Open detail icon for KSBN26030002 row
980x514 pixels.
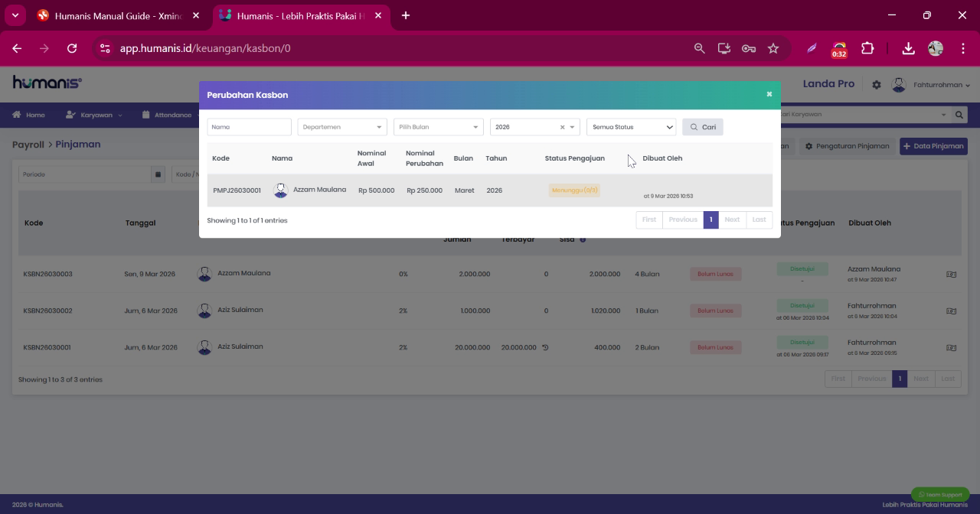[x=951, y=311]
